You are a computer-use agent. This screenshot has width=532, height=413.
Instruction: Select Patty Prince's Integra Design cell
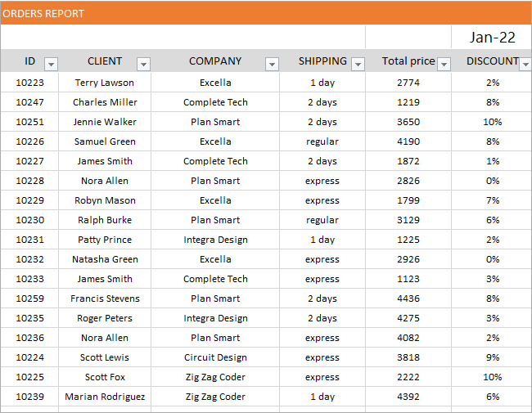click(x=215, y=240)
